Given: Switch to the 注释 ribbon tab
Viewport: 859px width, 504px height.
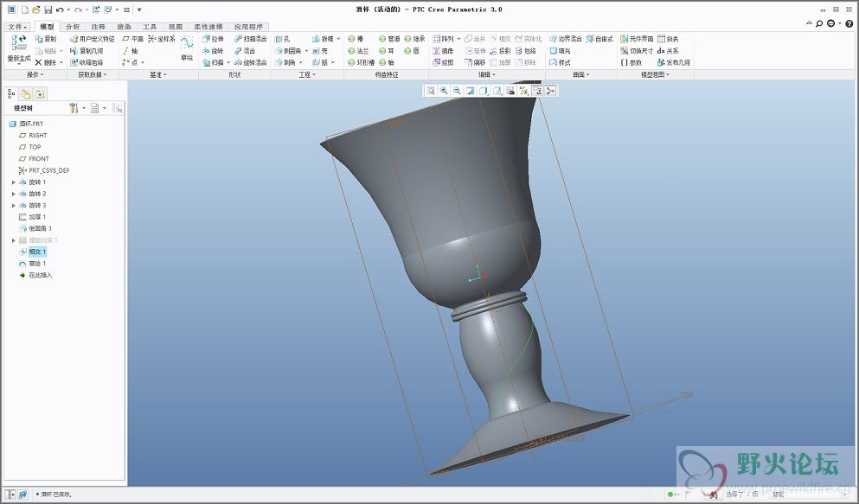Looking at the screenshot, I should coord(98,26).
